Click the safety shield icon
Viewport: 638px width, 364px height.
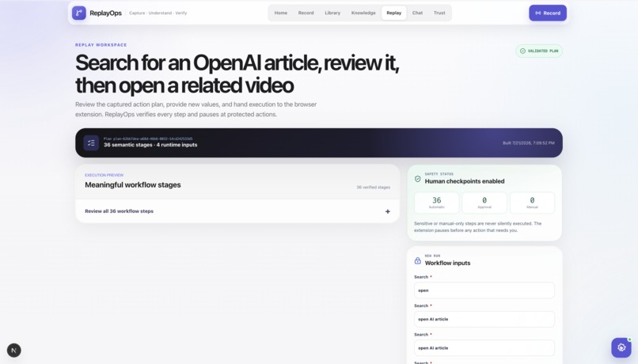point(417,179)
